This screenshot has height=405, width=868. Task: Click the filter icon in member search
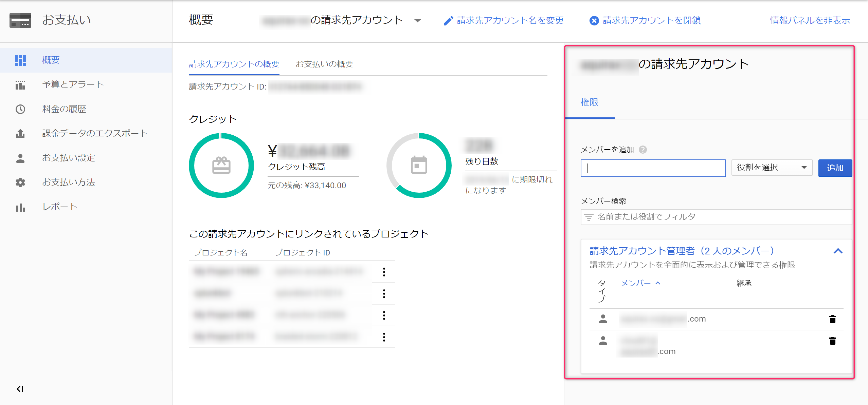click(x=589, y=217)
